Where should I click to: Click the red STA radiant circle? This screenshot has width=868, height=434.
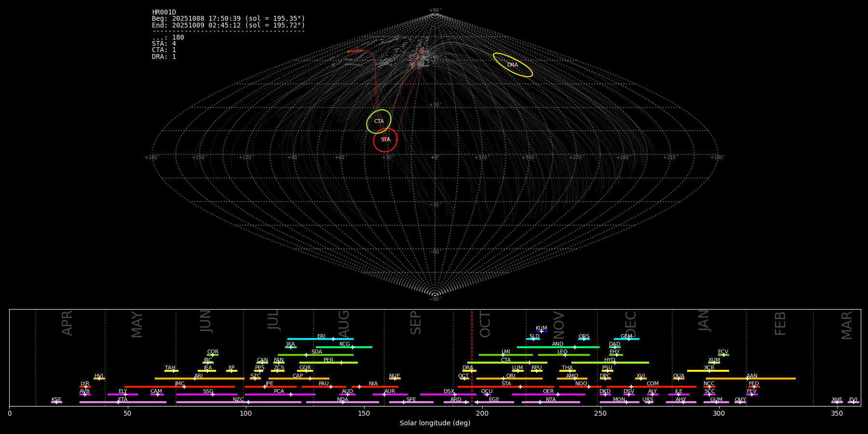pyautogui.click(x=385, y=140)
